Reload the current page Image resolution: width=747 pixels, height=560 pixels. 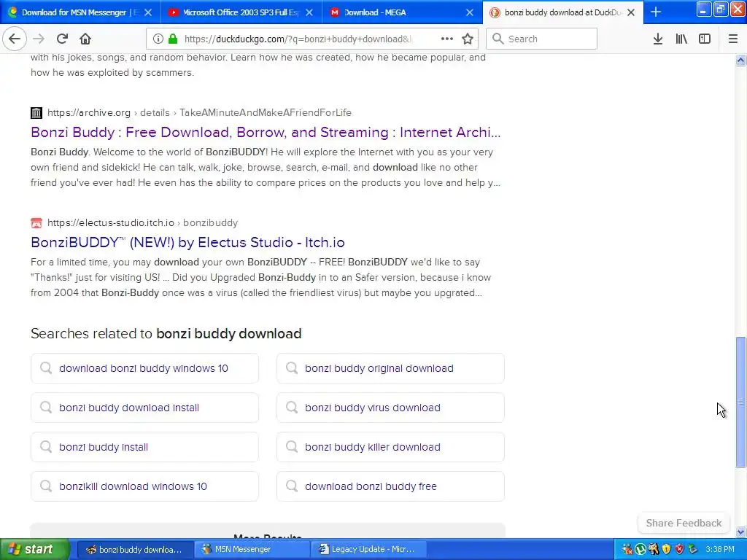63,39
